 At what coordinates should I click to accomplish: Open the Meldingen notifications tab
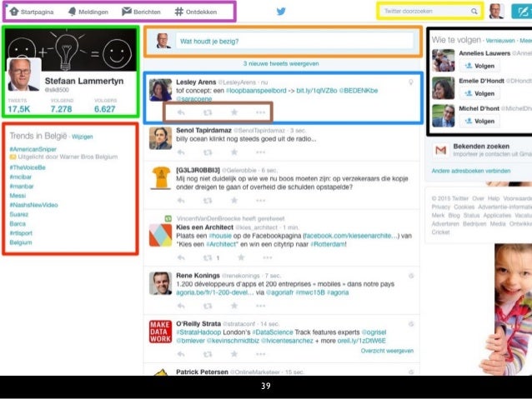(88, 12)
